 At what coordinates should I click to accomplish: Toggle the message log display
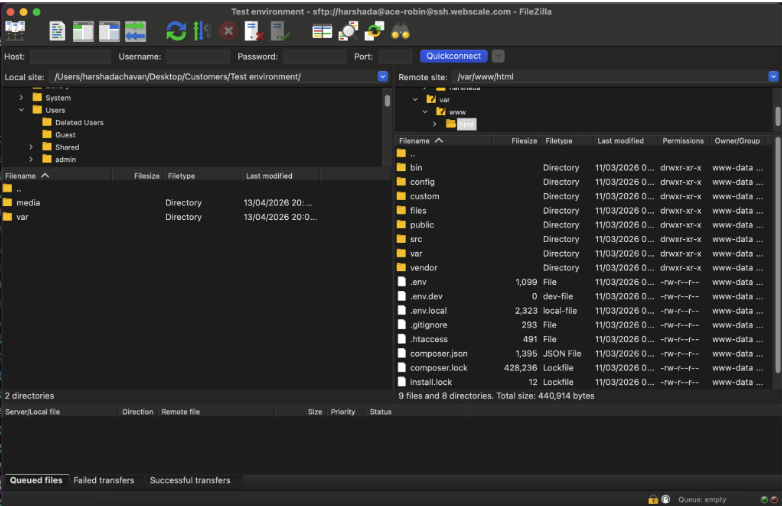(57, 31)
